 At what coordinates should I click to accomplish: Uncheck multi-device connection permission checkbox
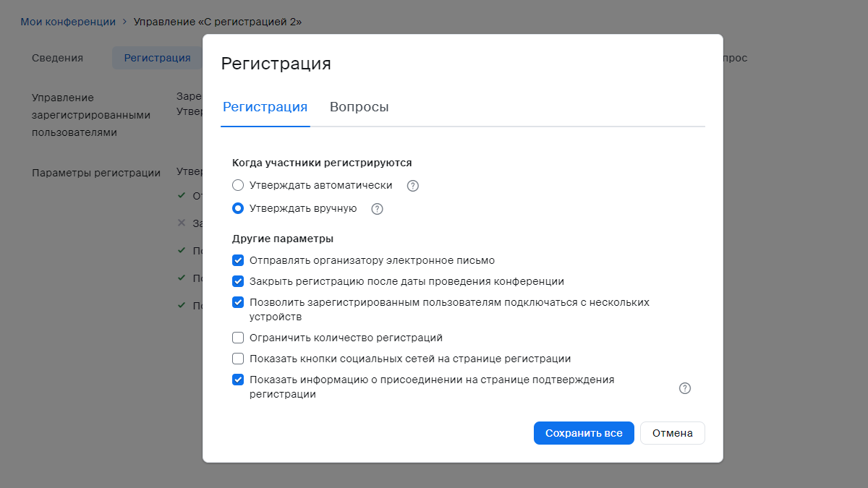238,302
